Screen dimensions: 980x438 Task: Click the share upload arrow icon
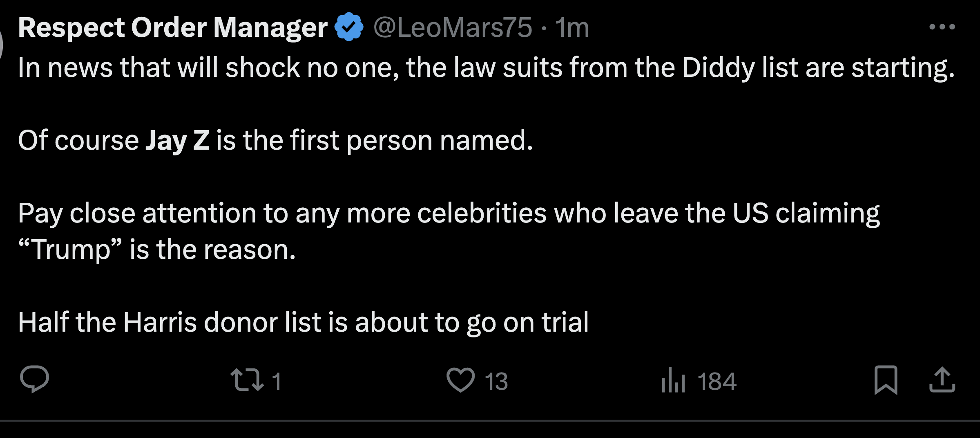(x=942, y=380)
